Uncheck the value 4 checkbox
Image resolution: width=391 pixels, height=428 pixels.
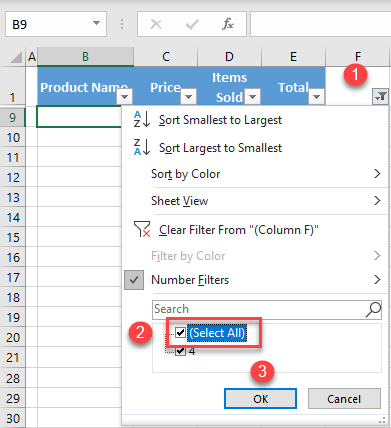click(x=180, y=351)
